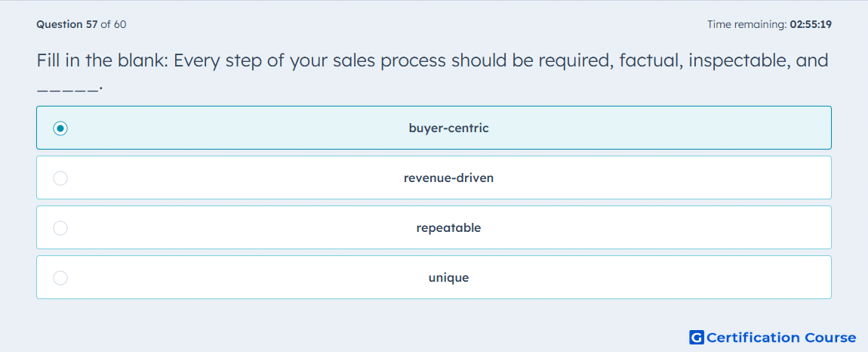Select the repeatable radio button

60,228
